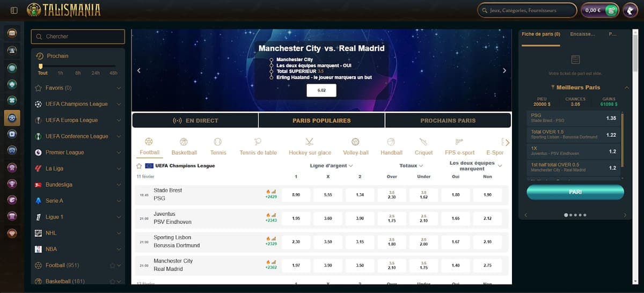Toggle the left sidebar menu icon

(x=14, y=10)
